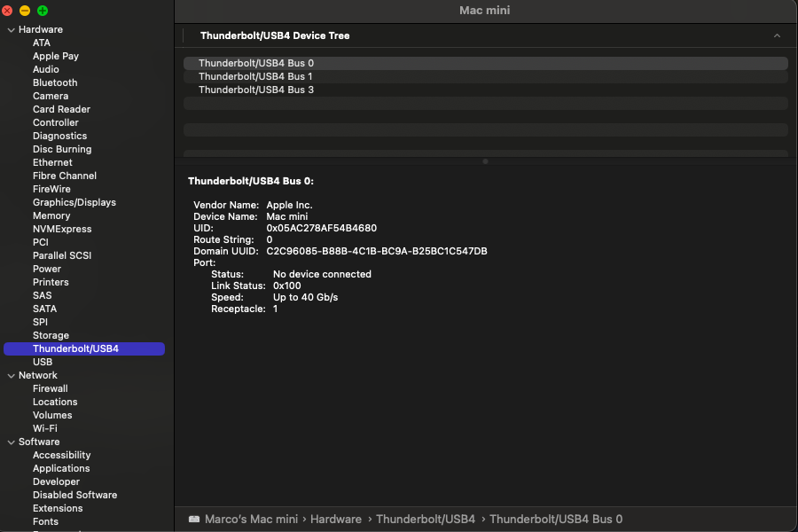Click the sort chevron in Device Tree header
Viewport: 798px width, 532px height.
point(777,35)
